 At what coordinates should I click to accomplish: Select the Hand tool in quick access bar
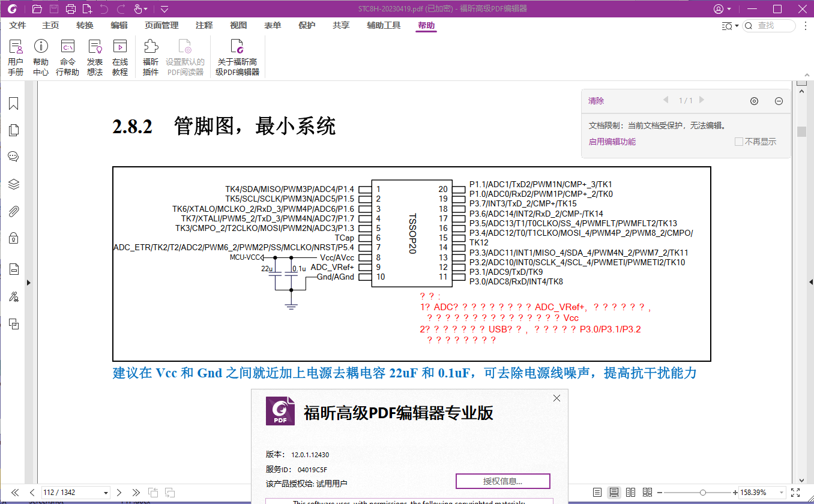(x=137, y=9)
